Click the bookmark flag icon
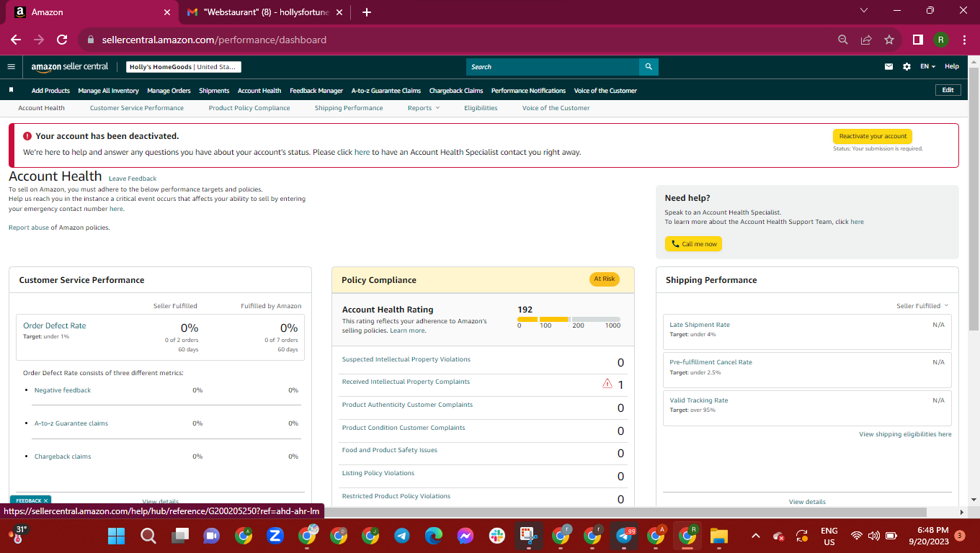The width and height of the screenshot is (980, 553). pos(12,90)
